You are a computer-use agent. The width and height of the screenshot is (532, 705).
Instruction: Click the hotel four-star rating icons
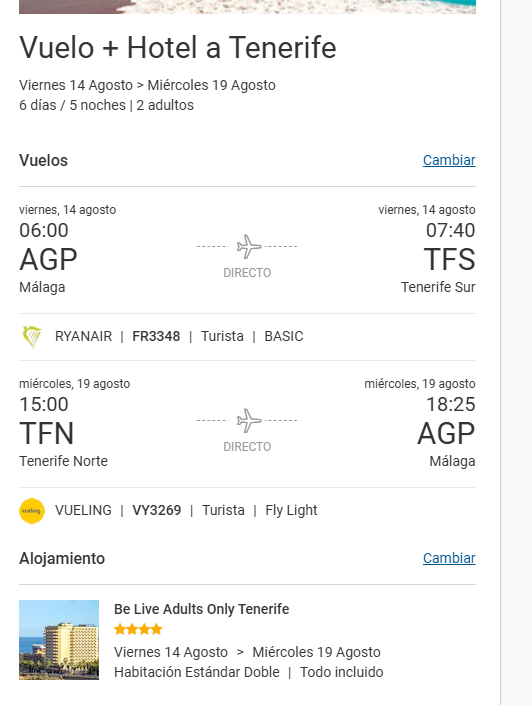(x=138, y=629)
